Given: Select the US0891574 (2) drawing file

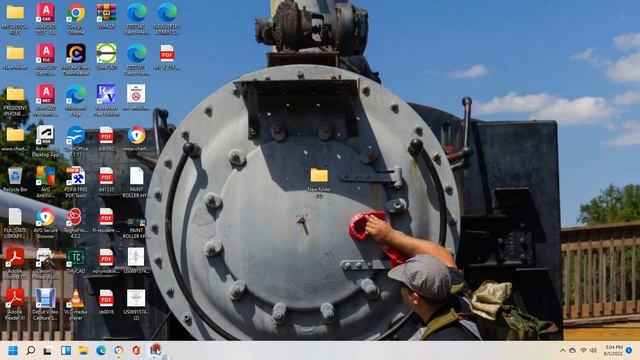Looking at the screenshot, I should [x=136, y=304].
